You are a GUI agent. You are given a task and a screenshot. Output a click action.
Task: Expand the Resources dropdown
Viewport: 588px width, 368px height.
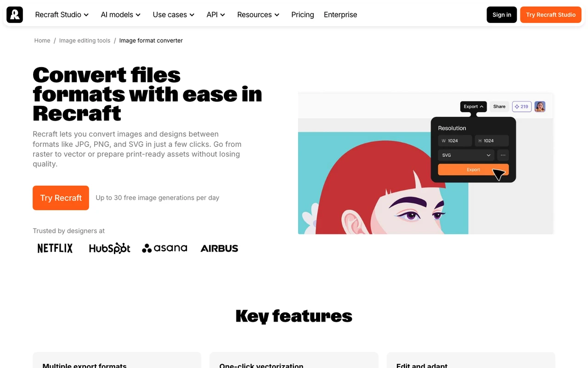click(x=258, y=15)
